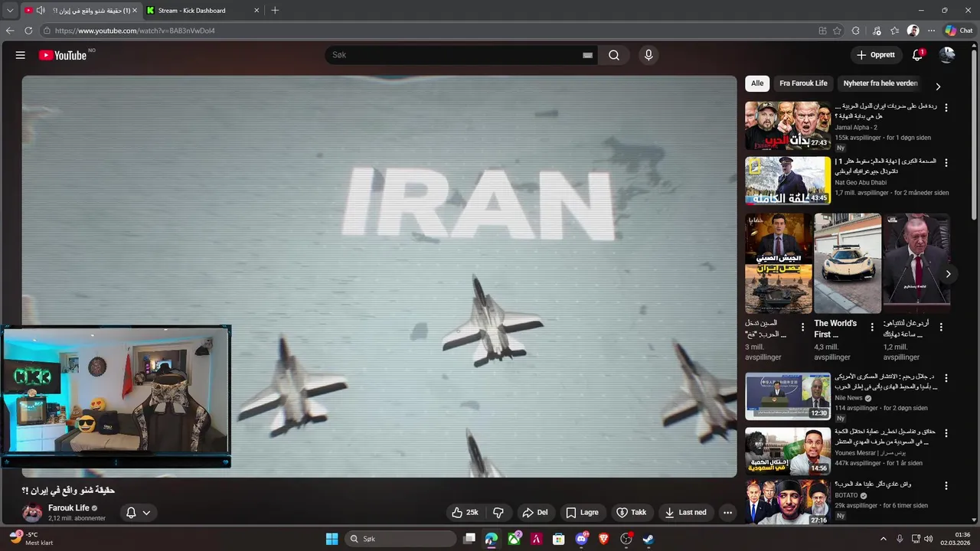Expand notification options chevron beside bell

click(x=146, y=513)
